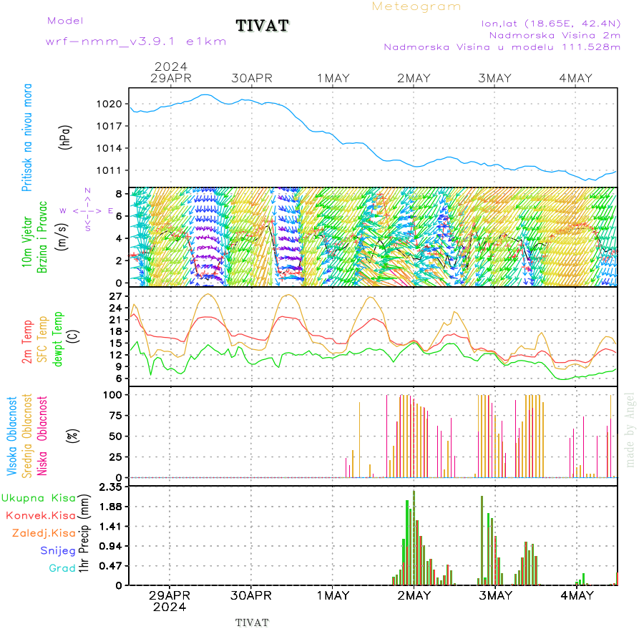
Task: Click the 1MAY label on the lower date axis
Action: (333, 595)
